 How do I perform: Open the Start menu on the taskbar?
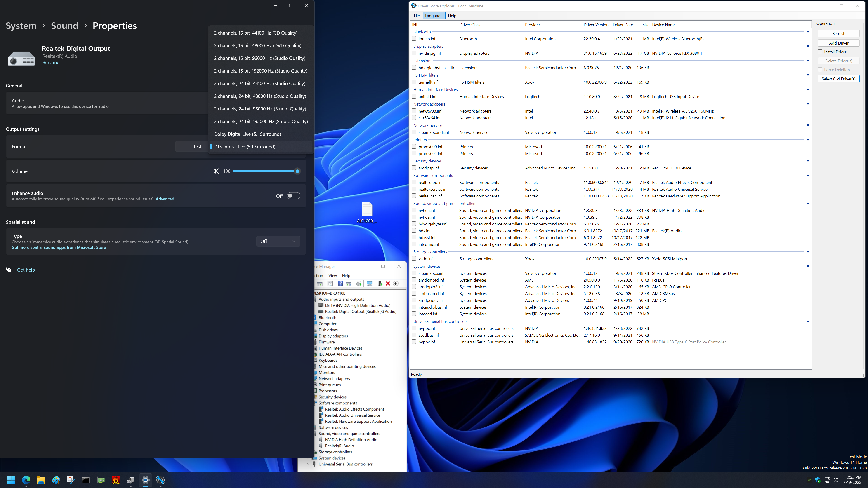tap(11, 480)
